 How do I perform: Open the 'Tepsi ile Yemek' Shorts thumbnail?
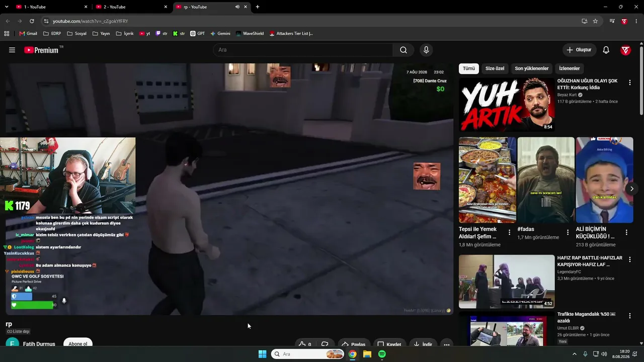(488, 180)
